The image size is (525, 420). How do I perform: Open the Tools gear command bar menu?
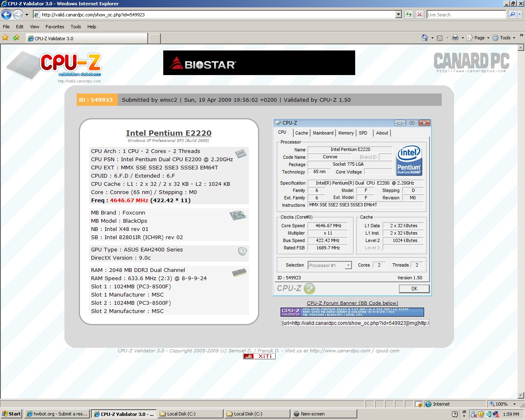click(504, 38)
